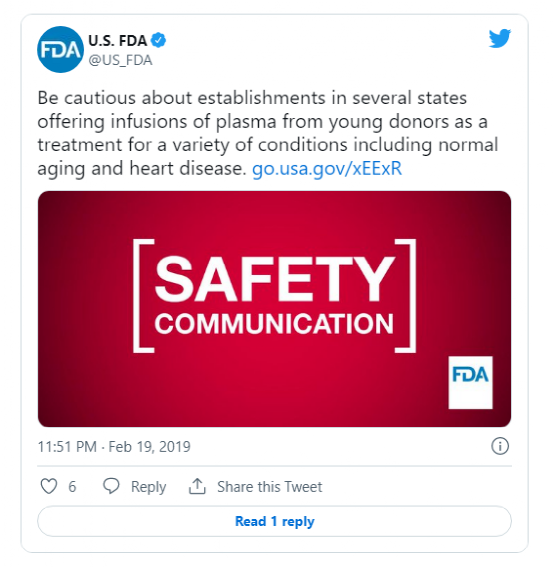Click the SAFETY heading in image

tap(274, 279)
